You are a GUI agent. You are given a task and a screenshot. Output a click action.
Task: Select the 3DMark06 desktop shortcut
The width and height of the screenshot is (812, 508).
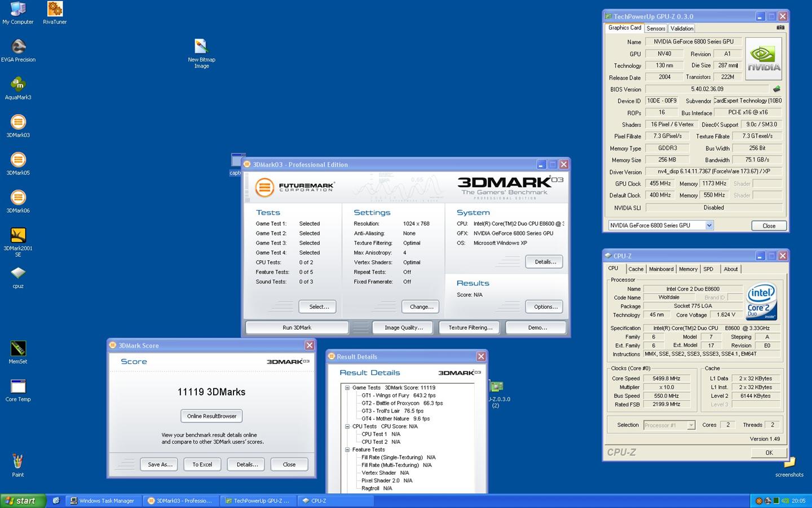pos(18,202)
